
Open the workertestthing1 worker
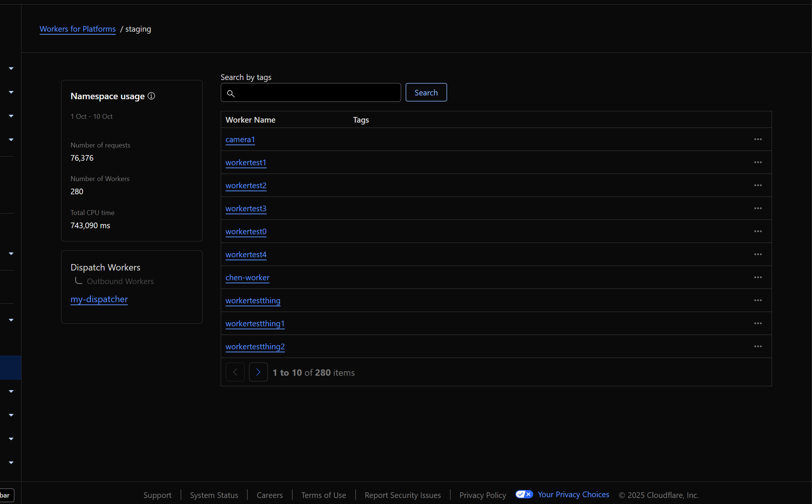coord(255,324)
